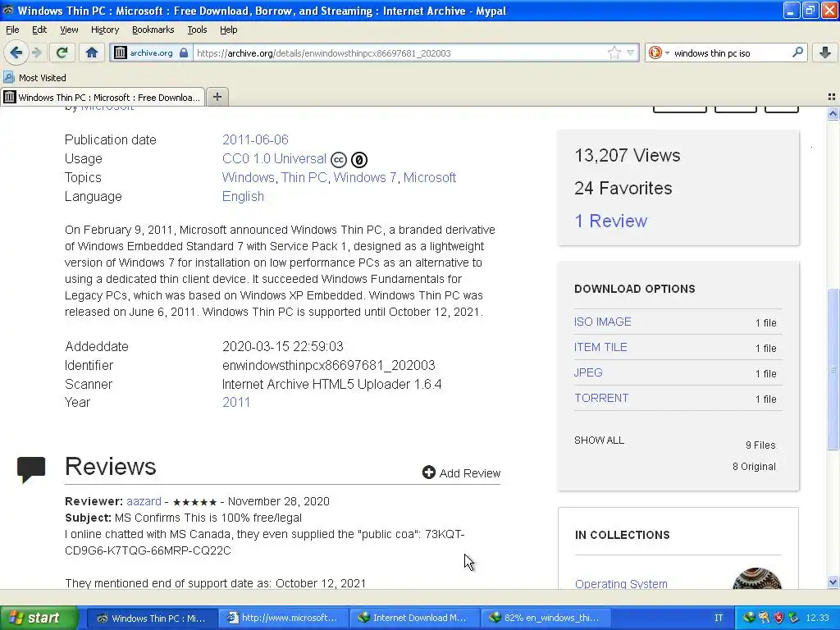Click the 13,207 Views text
Viewport: 840px width, 630px height.
628,155
